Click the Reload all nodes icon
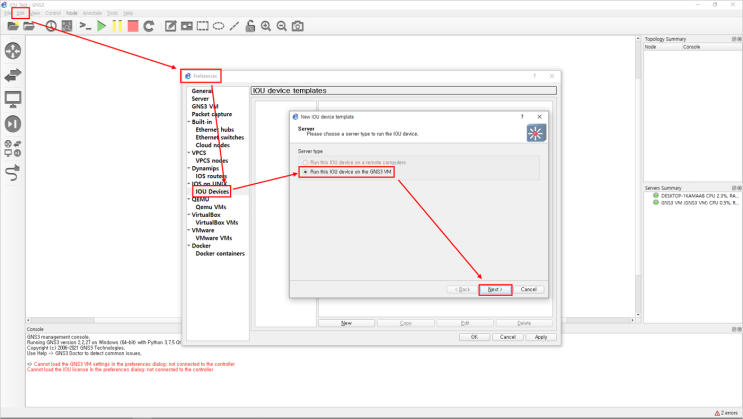This screenshot has height=419, width=743. tap(149, 26)
